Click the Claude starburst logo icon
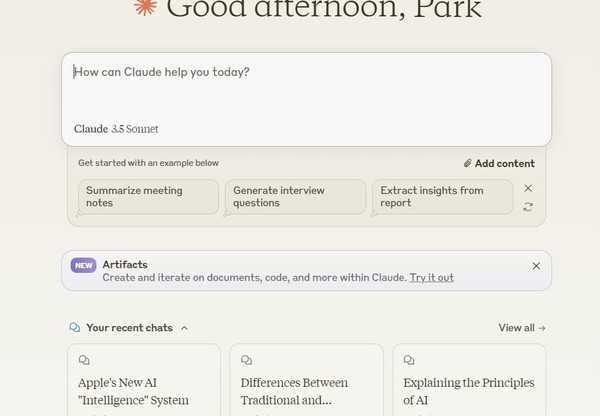600x416 pixels. 146,6
